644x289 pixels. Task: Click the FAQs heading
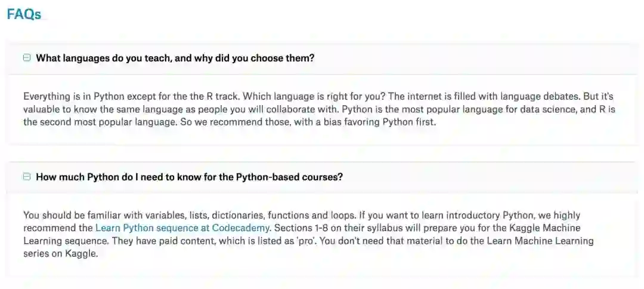click(24, 14)
